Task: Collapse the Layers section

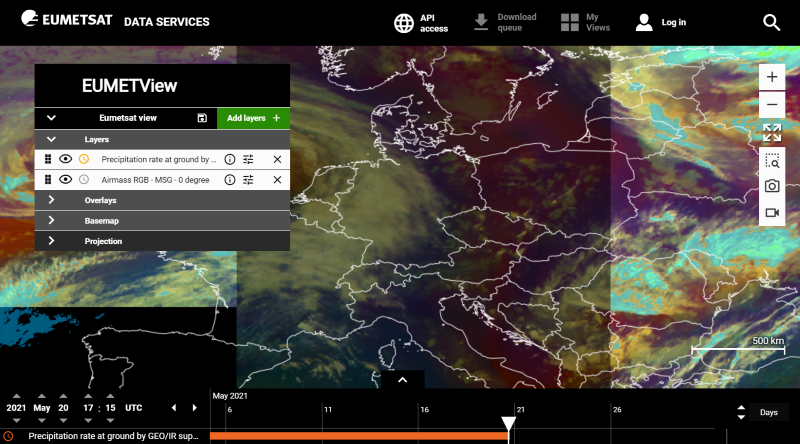Action: click(51, 139)
